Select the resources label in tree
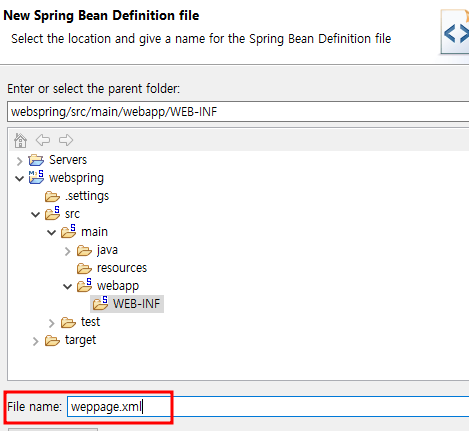Viewport: 469px width, 431px height. (x=122, y=268)
